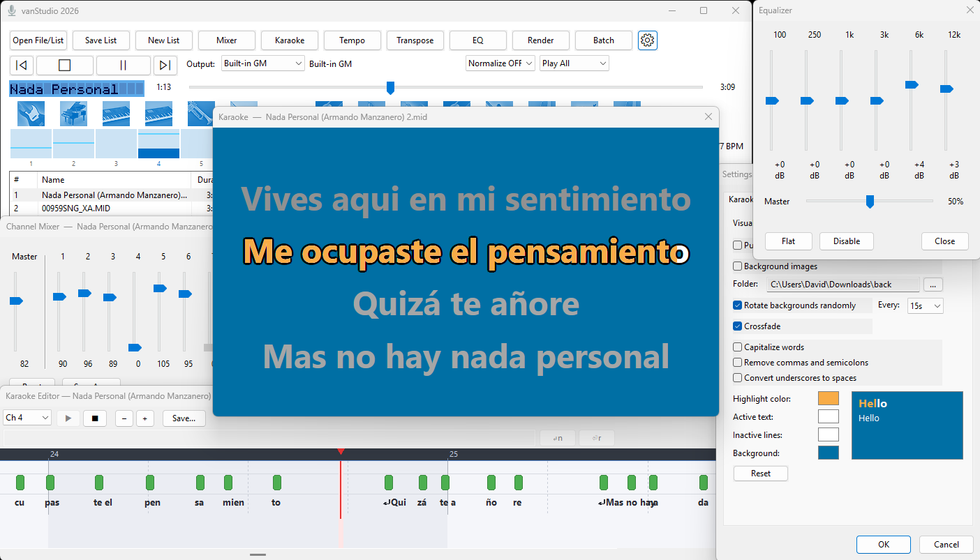Enable the Capitalize words checkbox

click(x=738, y=347)
